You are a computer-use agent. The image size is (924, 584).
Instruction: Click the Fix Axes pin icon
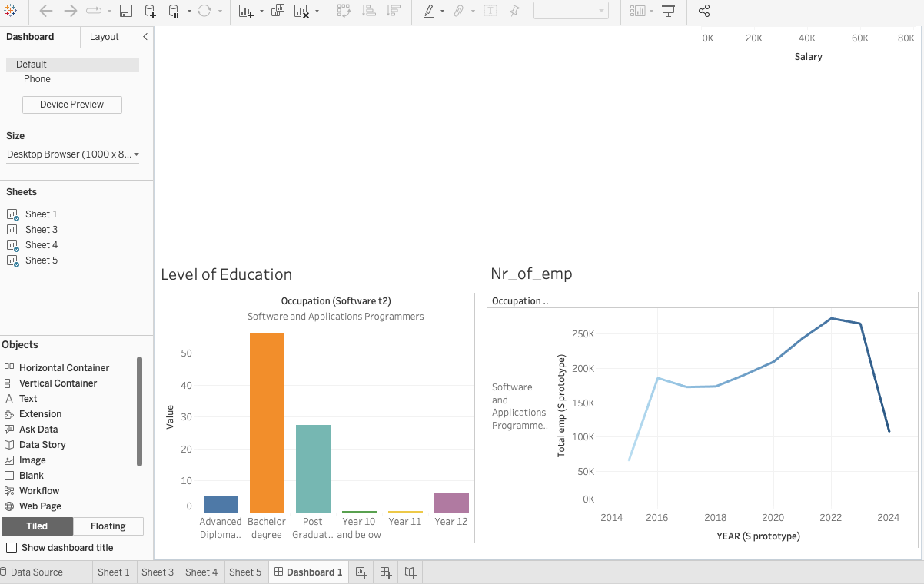pyautogui.click(x=514, y=11)
